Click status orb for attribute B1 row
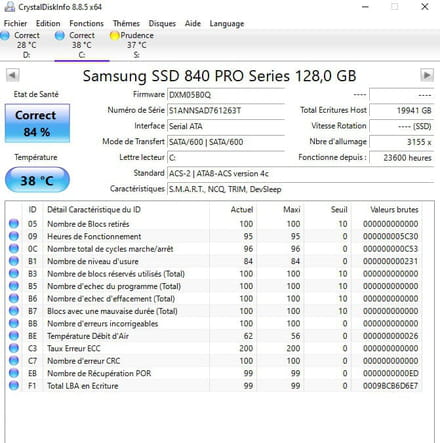This screenshot has width=440, height=443. [14, 261]
